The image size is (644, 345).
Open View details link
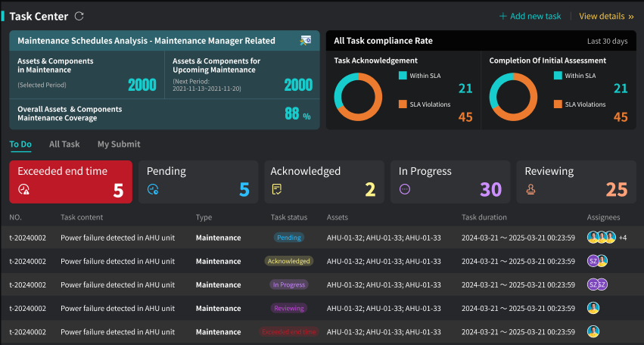point(605,16)
